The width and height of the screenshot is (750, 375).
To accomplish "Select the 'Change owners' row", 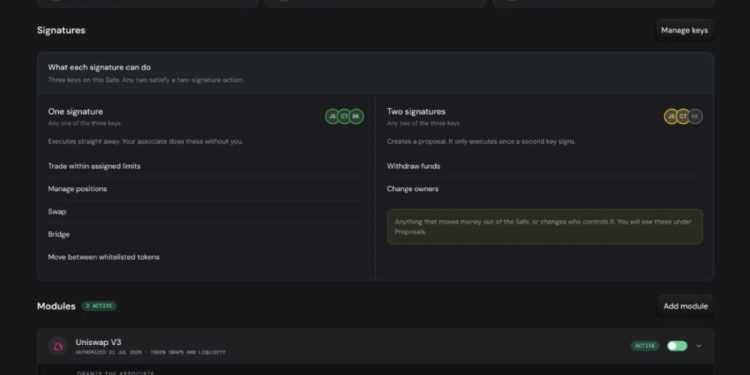I will coord(545,189).
